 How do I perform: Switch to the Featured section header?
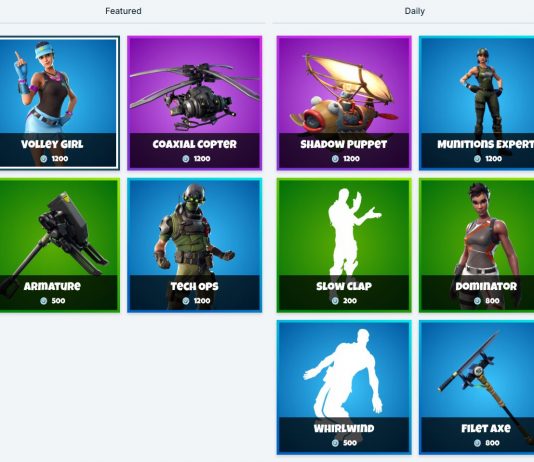pyautogui.click(x=123, y=11)
